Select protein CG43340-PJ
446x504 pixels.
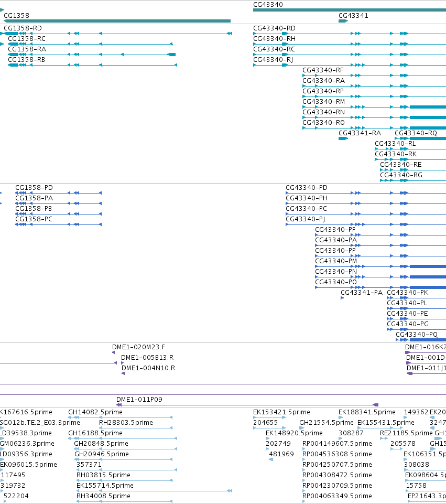tap(366, 224)
